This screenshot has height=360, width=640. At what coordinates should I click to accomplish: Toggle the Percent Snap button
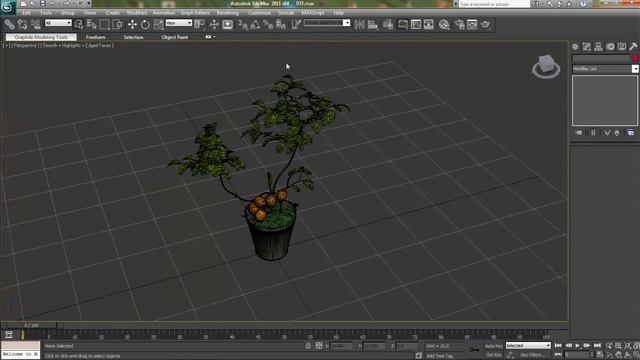click(268, 25)
